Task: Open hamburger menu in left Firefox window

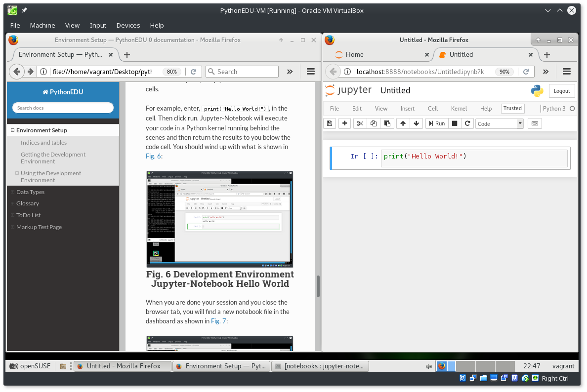Action: 311,72
